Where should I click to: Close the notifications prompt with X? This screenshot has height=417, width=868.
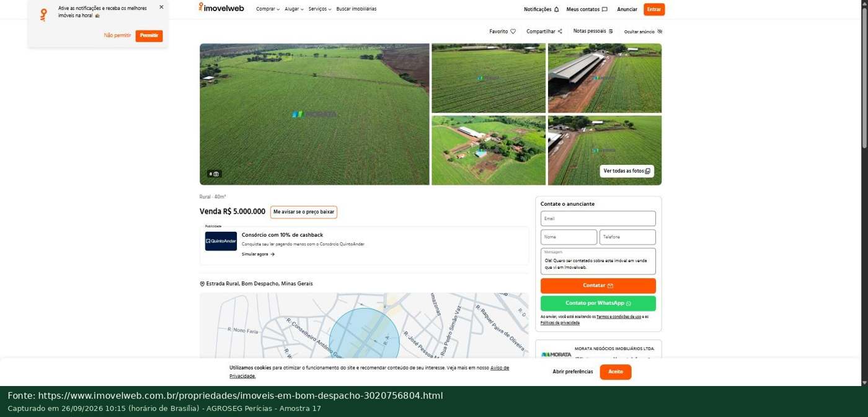coord(161,7)
